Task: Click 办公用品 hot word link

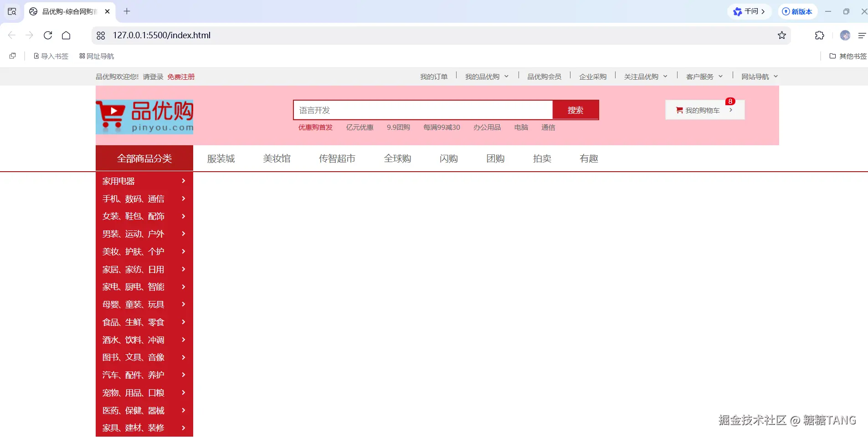Action: [487, 127]
